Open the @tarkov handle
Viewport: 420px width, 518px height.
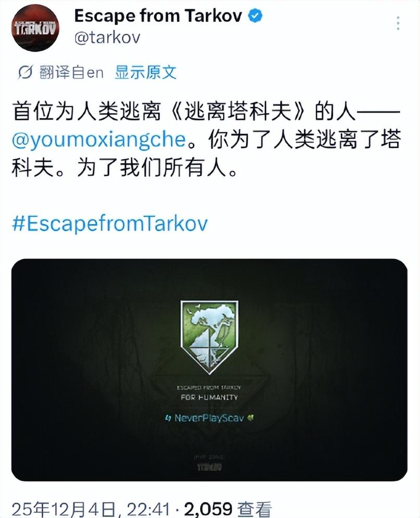(x=107, y=38)
